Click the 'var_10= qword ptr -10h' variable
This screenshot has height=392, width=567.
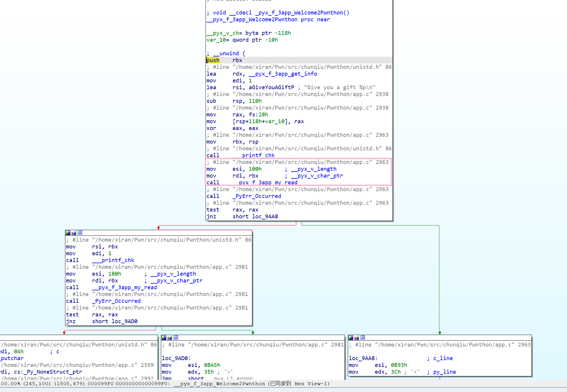coord(242,40)
